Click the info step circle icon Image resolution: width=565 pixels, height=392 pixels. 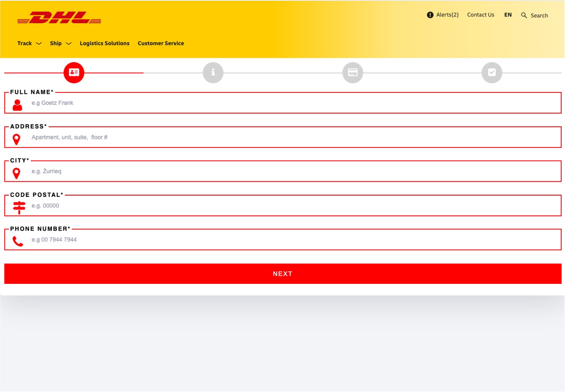[x=213, y=72]
